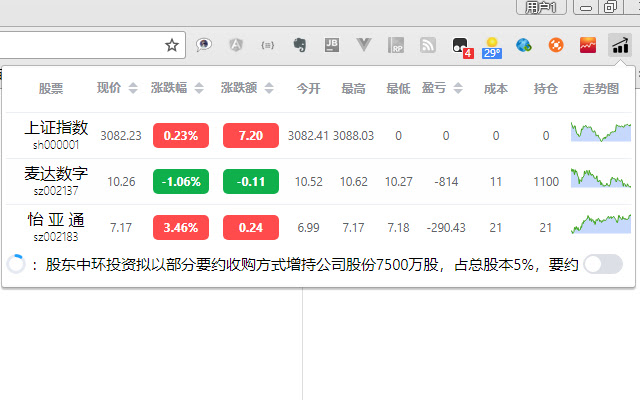Open 麦达数字 stock row name

point(56,174)
